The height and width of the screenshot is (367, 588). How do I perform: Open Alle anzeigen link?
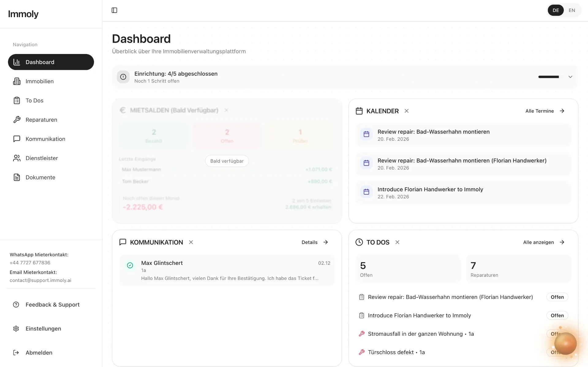(x=538, y=242)
